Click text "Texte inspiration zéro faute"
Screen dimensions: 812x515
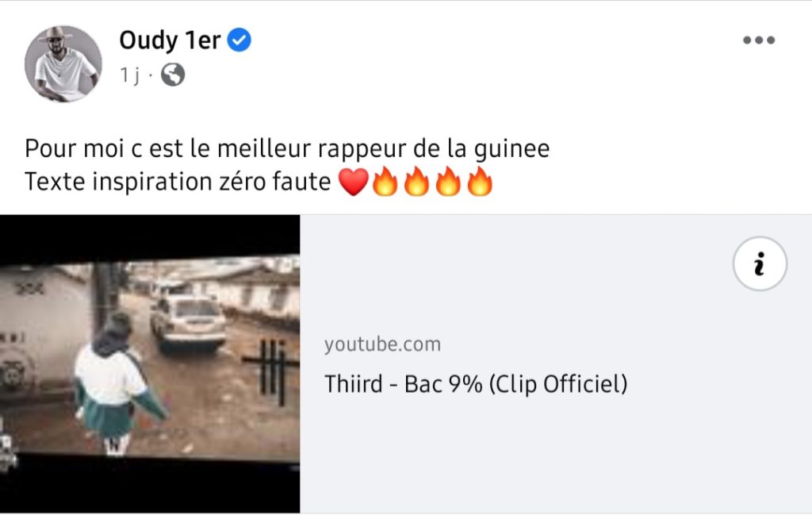(178, 182)
